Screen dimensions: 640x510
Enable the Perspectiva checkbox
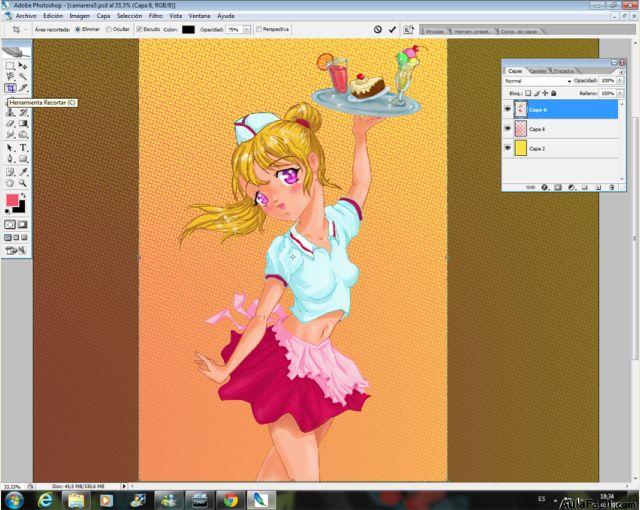[x=258, y=29]
